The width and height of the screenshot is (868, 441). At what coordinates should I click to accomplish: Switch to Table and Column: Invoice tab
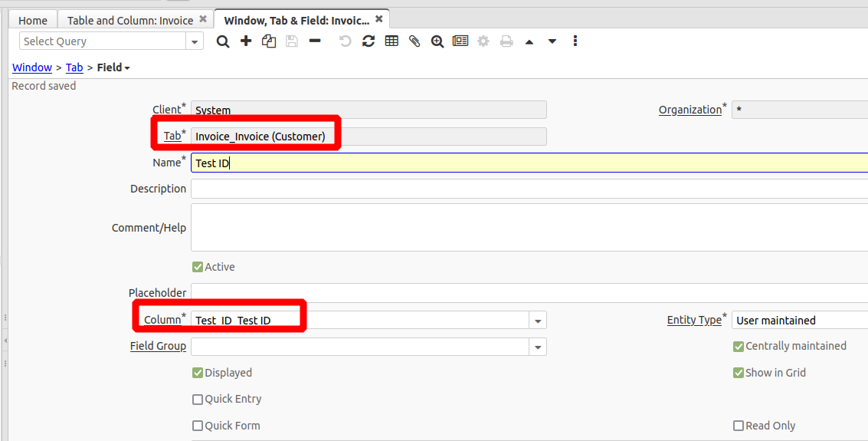point(130,20)
